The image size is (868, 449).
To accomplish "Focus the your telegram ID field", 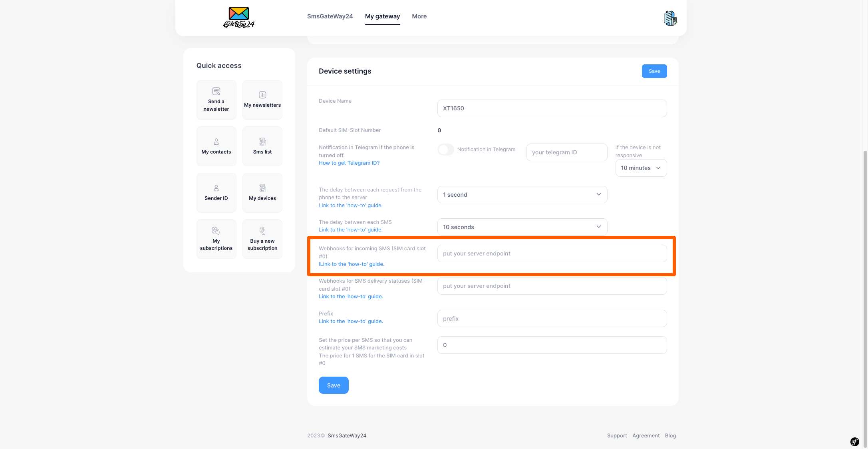I will [567, 152].
